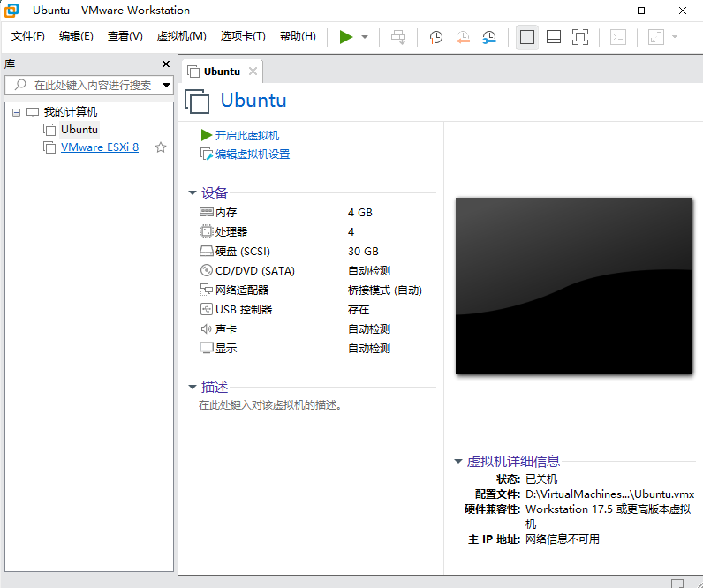
Task: Click the 网络适配器 network icon
Action: 207,290
